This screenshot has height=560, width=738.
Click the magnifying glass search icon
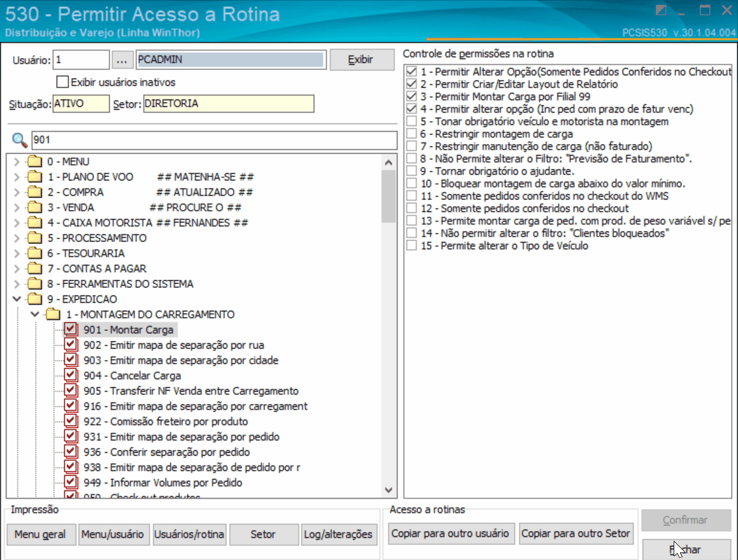tap(19, 140)
